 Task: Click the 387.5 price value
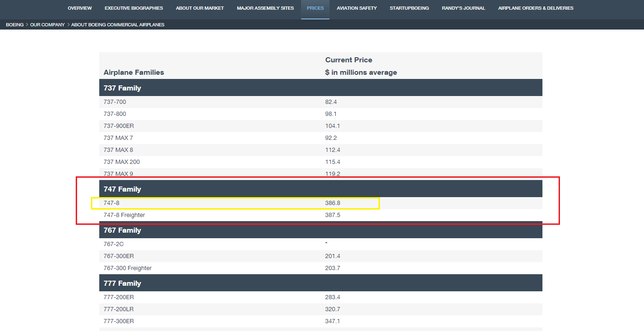(333, 215)
